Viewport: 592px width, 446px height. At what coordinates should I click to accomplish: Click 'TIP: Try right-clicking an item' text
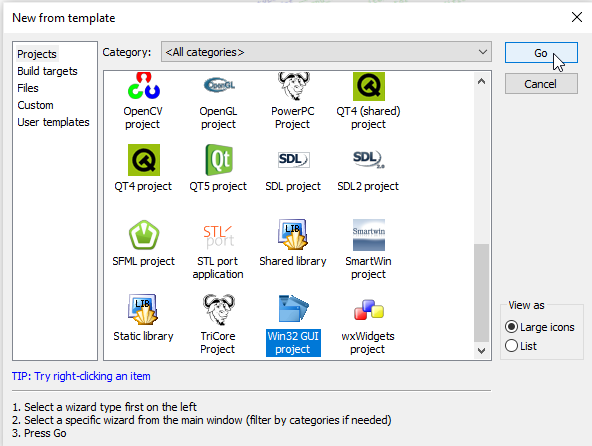[81, 376]
